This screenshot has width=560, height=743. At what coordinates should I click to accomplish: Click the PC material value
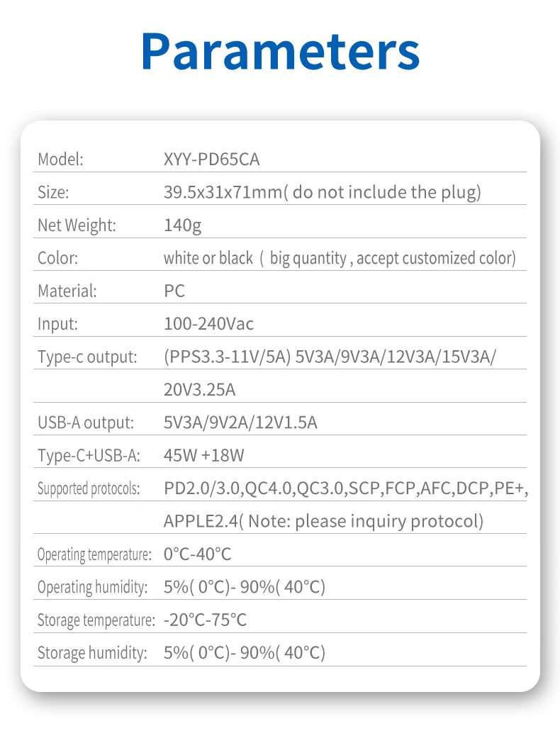[174, 291]
